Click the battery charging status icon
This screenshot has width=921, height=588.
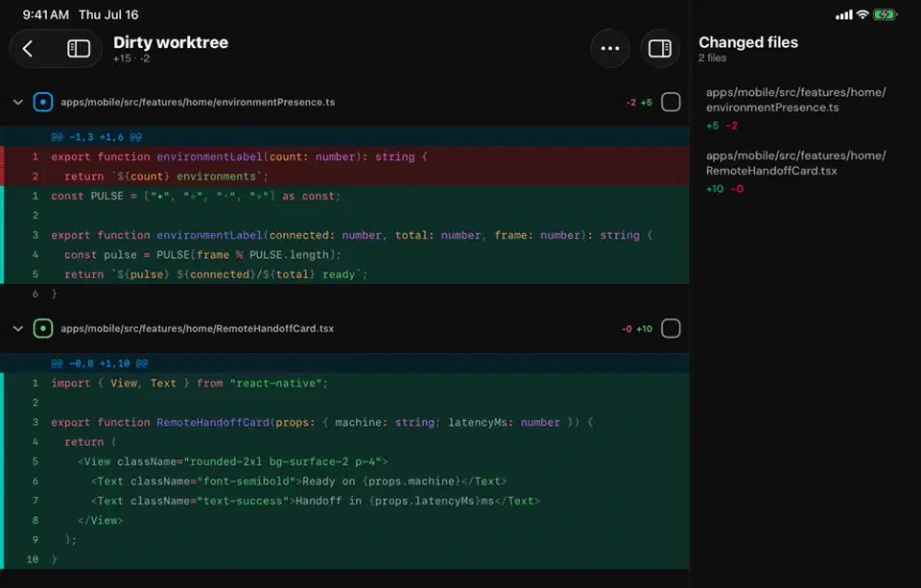885,14
